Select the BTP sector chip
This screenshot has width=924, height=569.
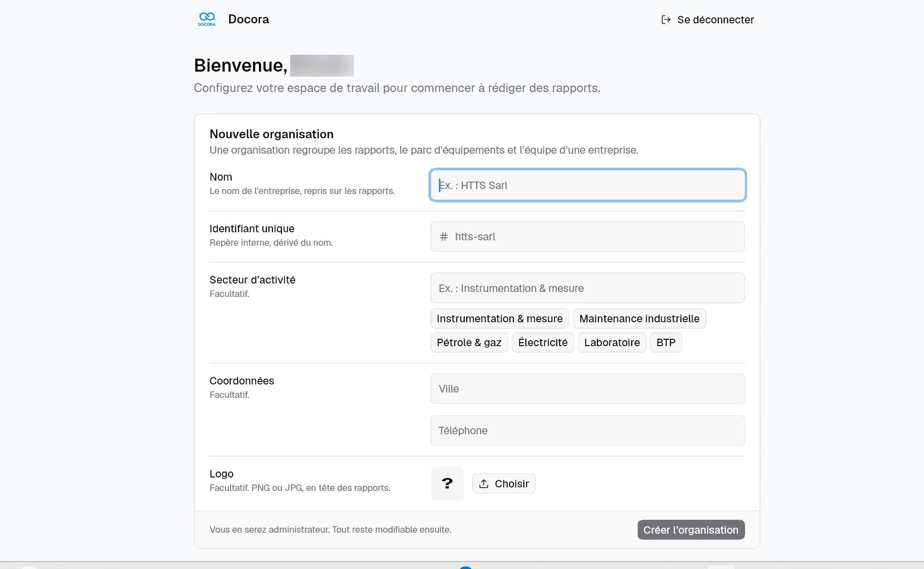tap(666, 343)
